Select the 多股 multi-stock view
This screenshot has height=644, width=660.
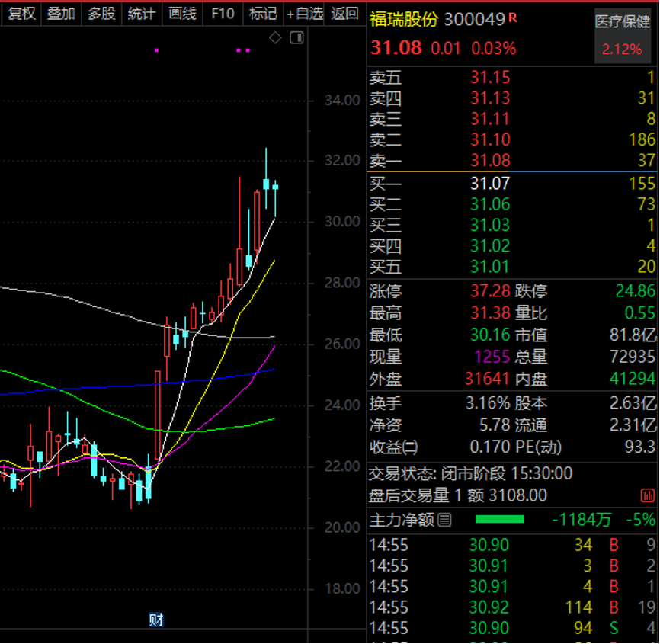coord(101,14)
